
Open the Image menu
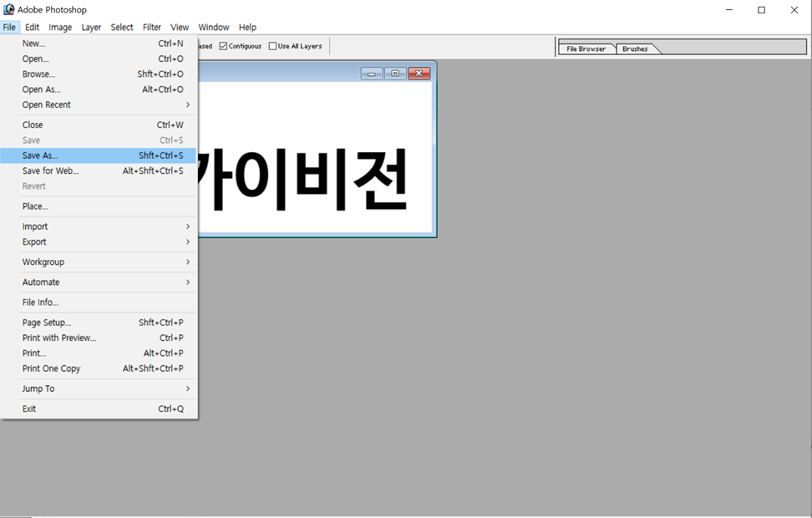pos(60,27)
